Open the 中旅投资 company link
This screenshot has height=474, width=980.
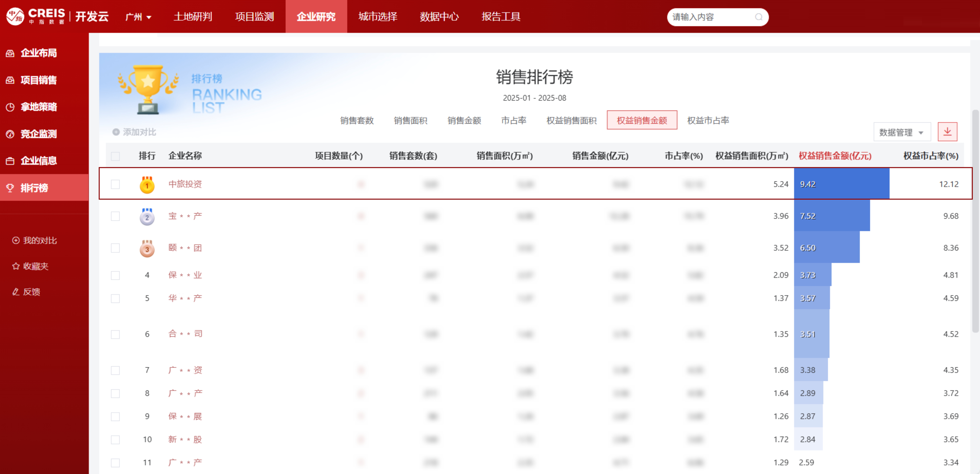[x=185, y=184]
